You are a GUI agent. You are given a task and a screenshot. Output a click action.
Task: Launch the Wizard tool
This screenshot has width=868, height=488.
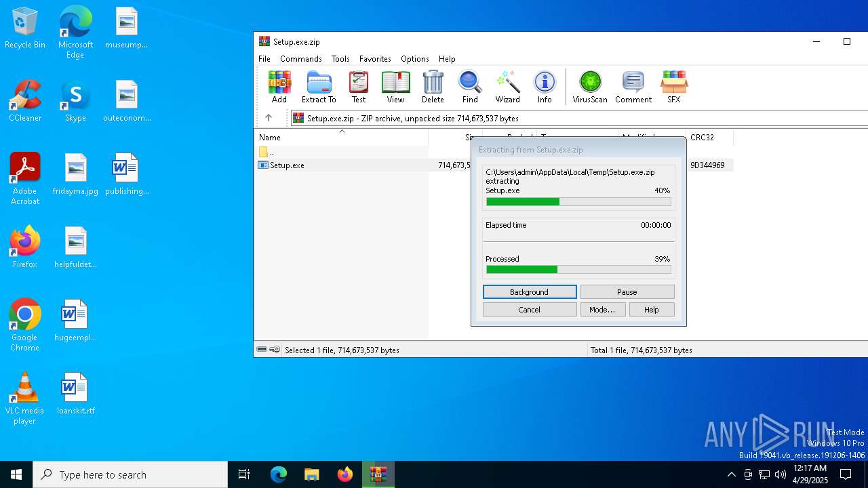507,87
